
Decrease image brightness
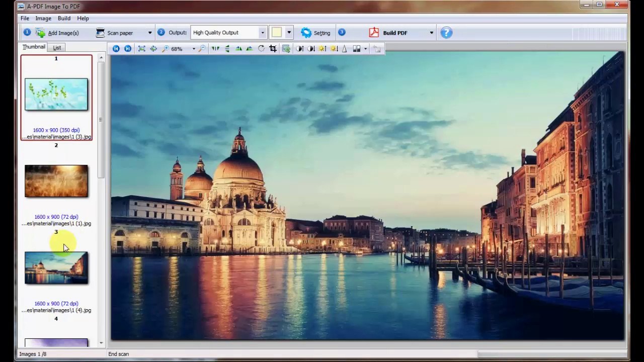pyautogui.click(x=333, y=49)
